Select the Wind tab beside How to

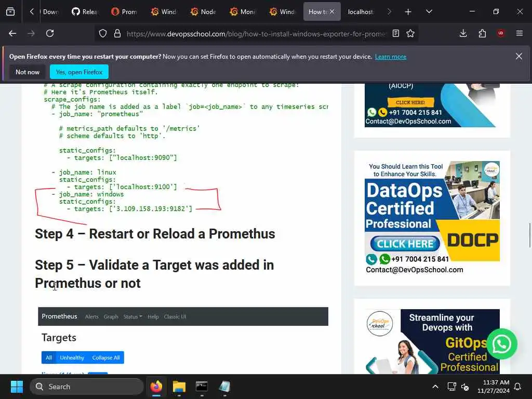click(x=283, y=12)
